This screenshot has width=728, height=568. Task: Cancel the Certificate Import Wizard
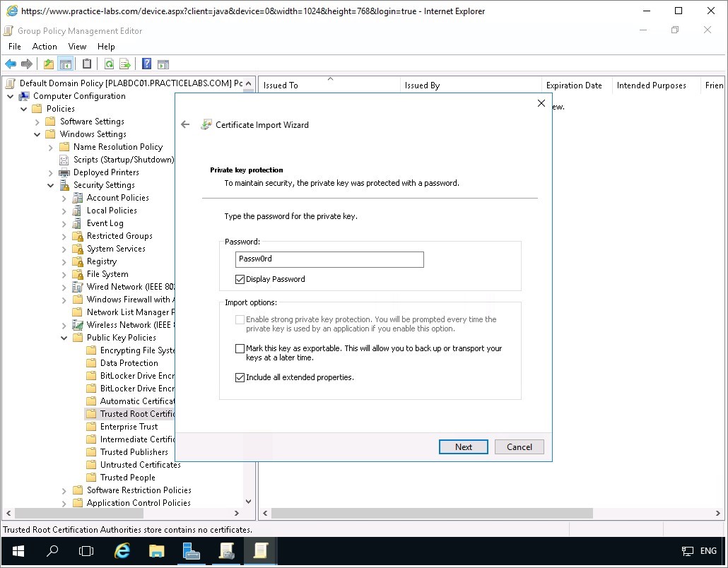(x=519, y=446)
